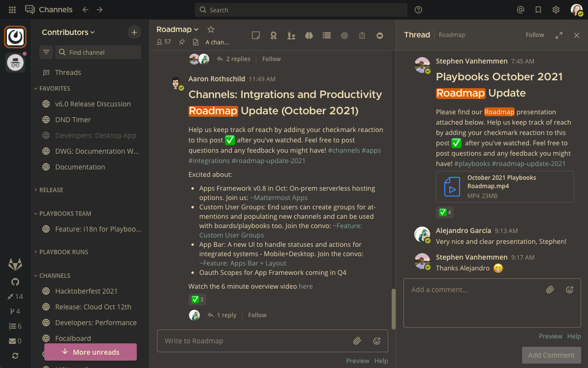Select the chess pieces icon in channel header
This screenshot has width=588, height=368.
click(x=292, y=35)
